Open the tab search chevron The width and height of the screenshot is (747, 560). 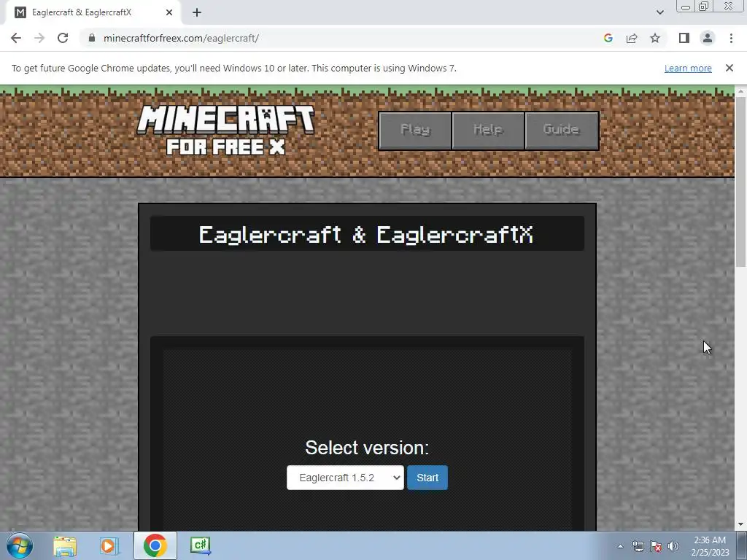659,12
